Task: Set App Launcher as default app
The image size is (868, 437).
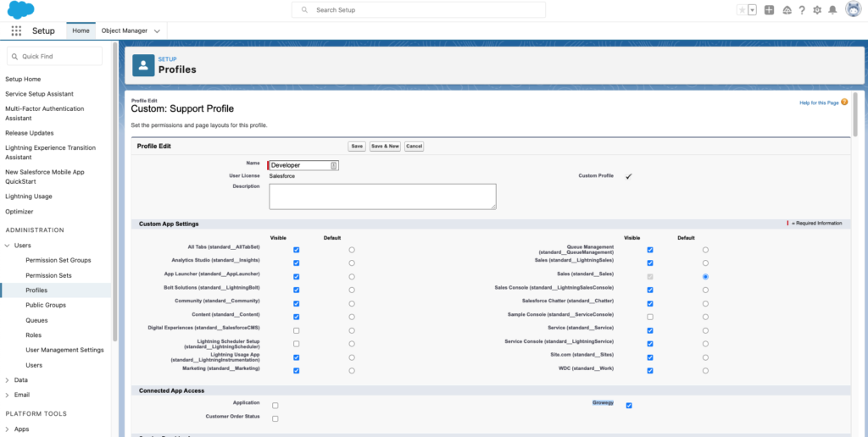Action: (352, 277)
